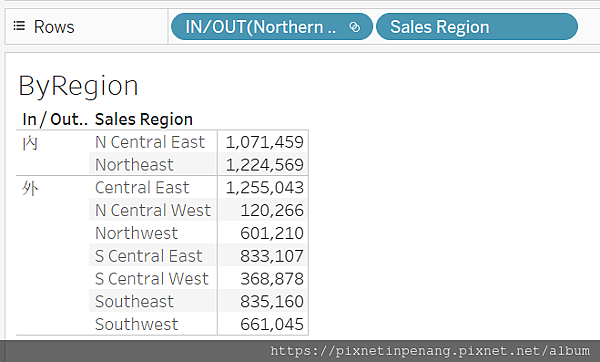
Task: Select the N Central West row label
Action: tap(153, 210)
